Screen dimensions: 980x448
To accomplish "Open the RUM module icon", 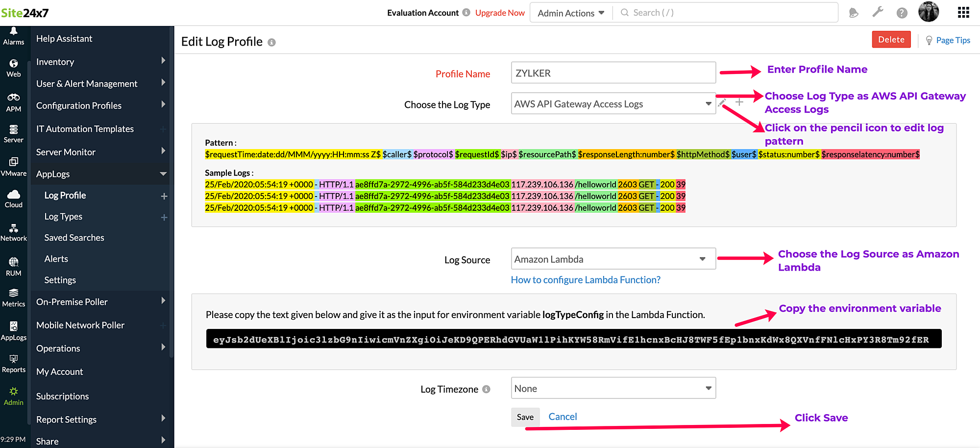I will [14, 266].
